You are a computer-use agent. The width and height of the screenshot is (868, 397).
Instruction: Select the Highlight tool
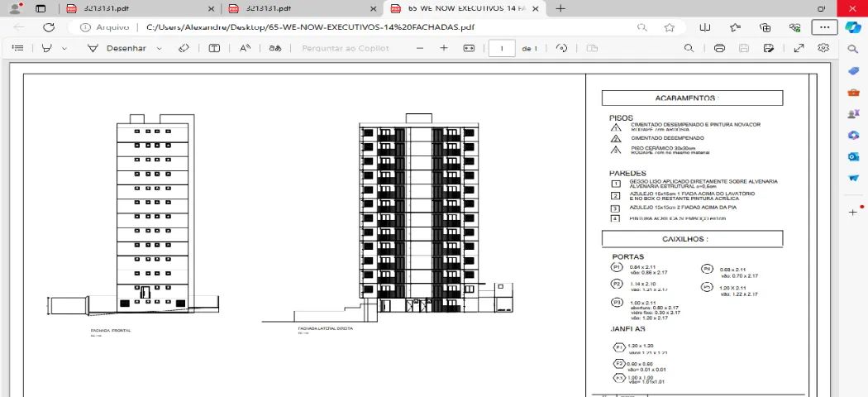pos(47,48)
